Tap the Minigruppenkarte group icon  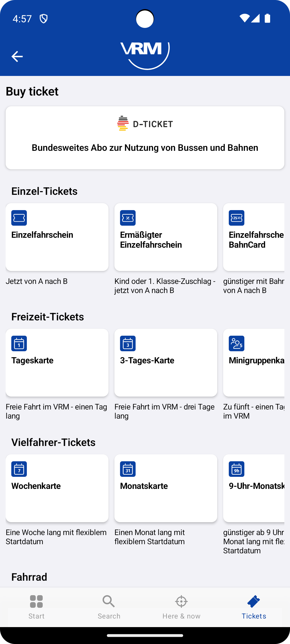pyautogui.click(x=237, y=343)
